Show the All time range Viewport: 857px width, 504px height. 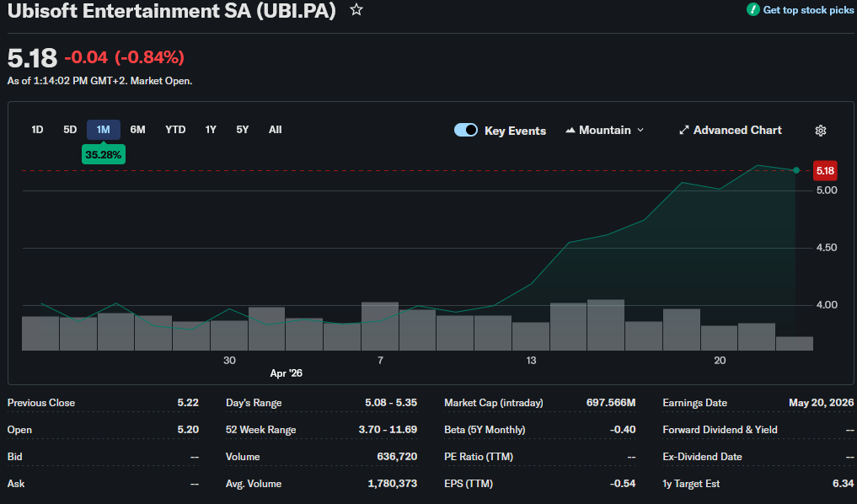(x=275, y=130)
